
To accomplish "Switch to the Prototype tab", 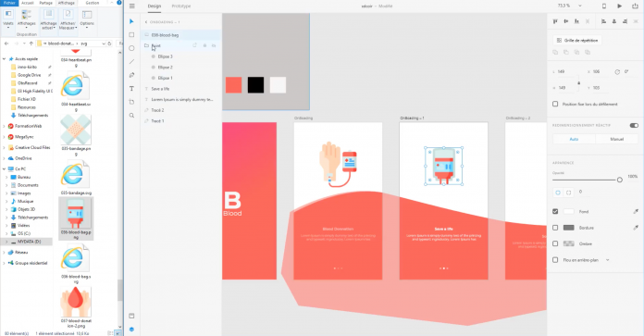I will tap(181, 6).
